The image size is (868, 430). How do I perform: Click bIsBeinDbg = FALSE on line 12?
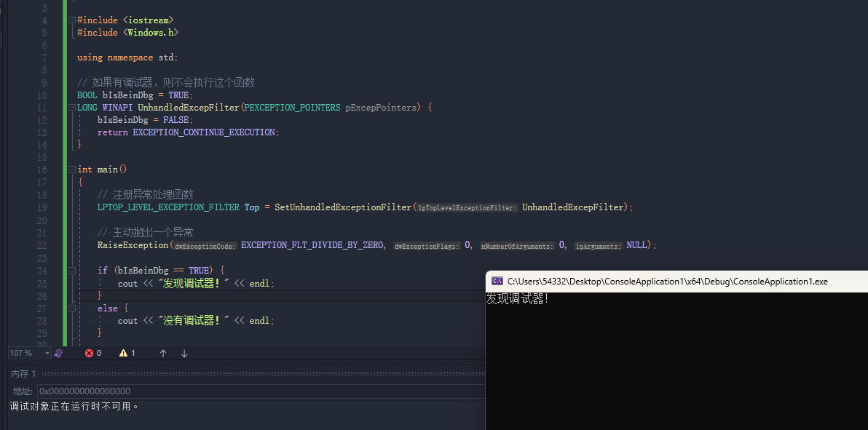click(x=146, y=119)
